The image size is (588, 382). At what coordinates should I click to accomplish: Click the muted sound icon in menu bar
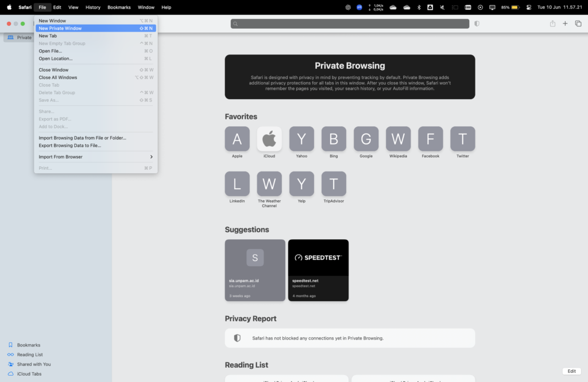(x=443, y=7)
